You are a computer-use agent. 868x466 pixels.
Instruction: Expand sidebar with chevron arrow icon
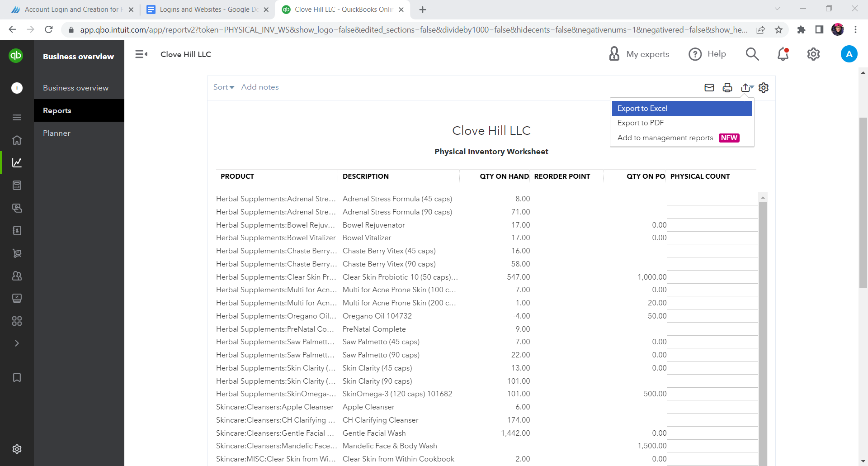(17, 343)
